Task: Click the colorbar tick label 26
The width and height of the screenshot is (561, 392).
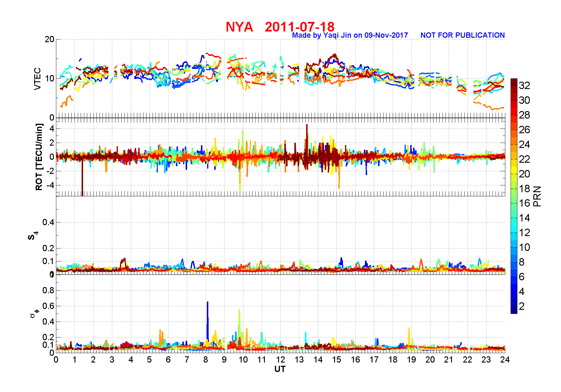Action: (x=524, y=130)
